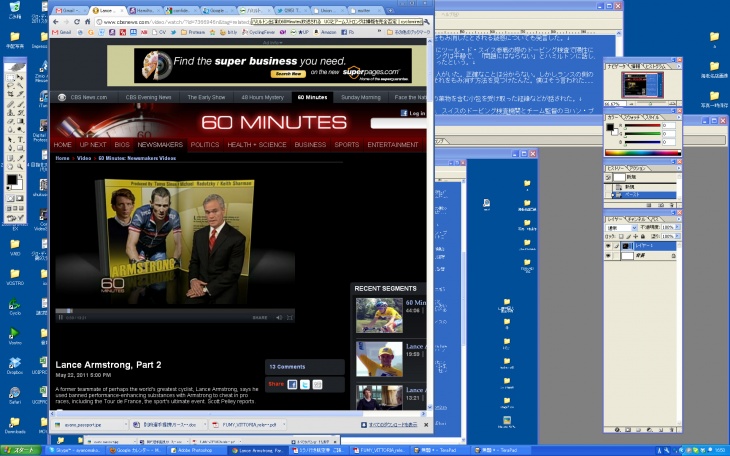The width and height of the screenshot is (730, 456).
Task: Toggle visibility of the selected top layer
Action: pyautogui.click(x=608, y=245)
